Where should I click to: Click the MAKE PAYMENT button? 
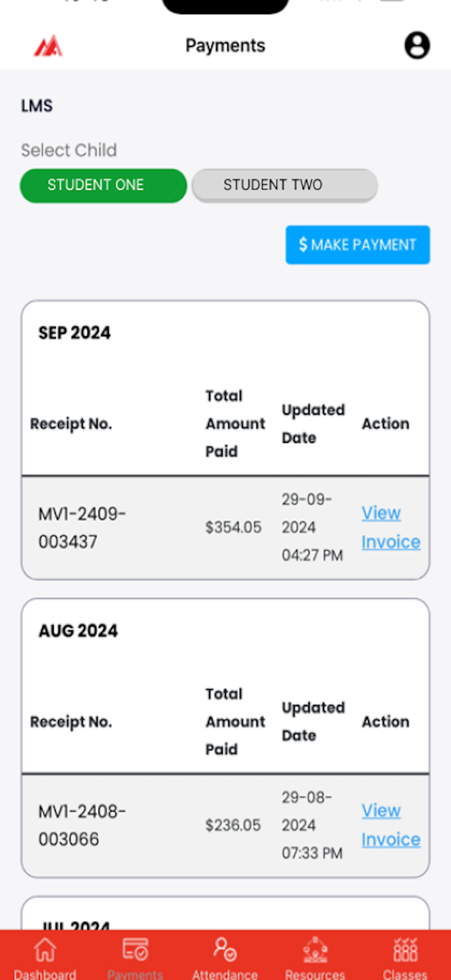click(x=357, y=245)
